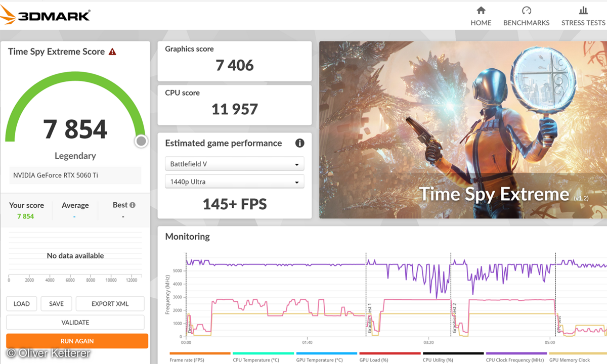This screenshot has width=607, height=364.
Task: Click the 05:00 time label on the chart
Action: 550,342
